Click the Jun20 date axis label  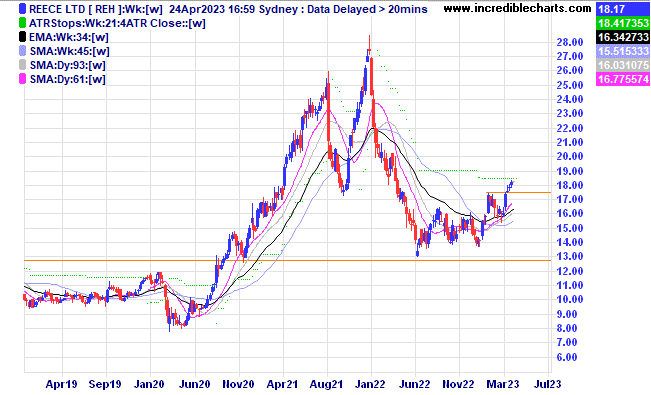click(194, 384)
